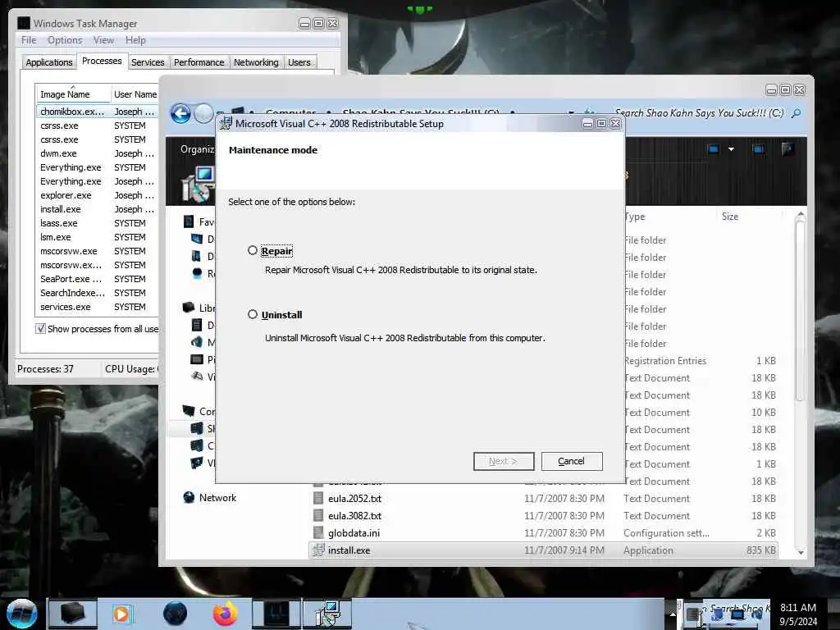Open the address bar history dropdown
Screen dimensions: 840x630
571,113
